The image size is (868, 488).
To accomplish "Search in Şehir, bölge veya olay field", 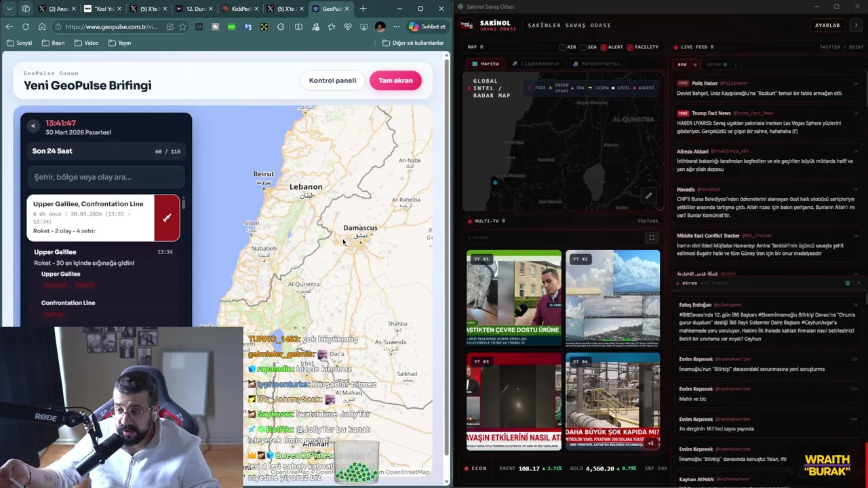I will (x=106, y=177).
